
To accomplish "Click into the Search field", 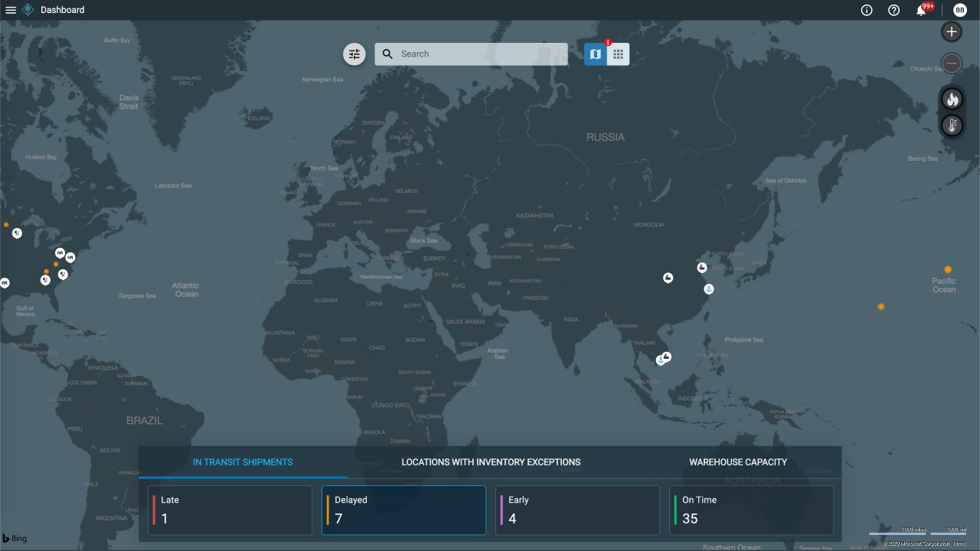I will (x=471, y=54).
